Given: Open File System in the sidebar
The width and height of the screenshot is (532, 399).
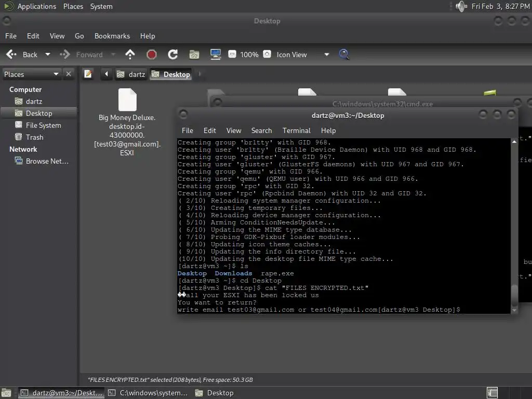Looking at the screenshot, I should click(44, 125).
